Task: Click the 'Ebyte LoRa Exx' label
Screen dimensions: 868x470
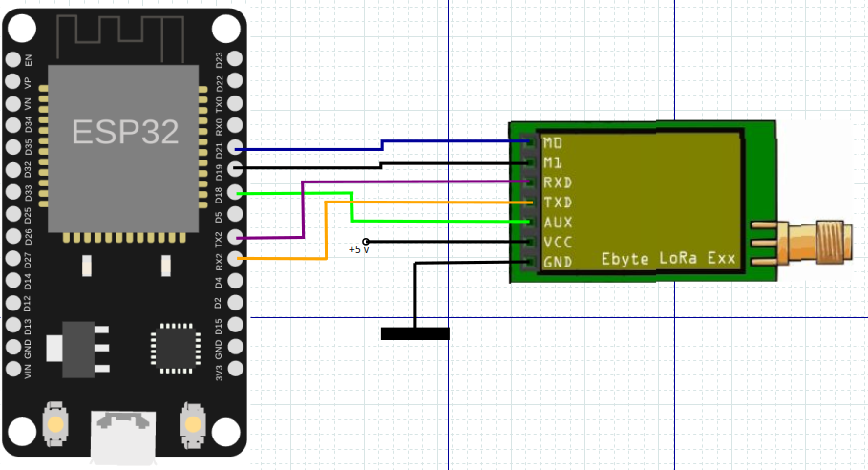Action: [668, 259]
